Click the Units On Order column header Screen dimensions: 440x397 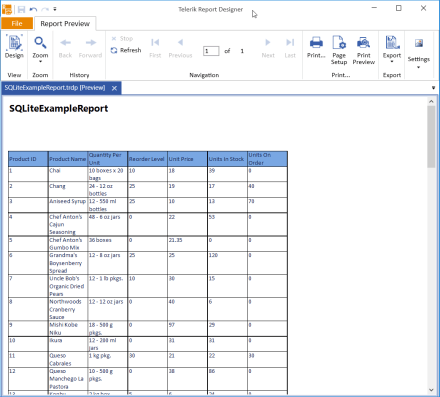(267, 159)
